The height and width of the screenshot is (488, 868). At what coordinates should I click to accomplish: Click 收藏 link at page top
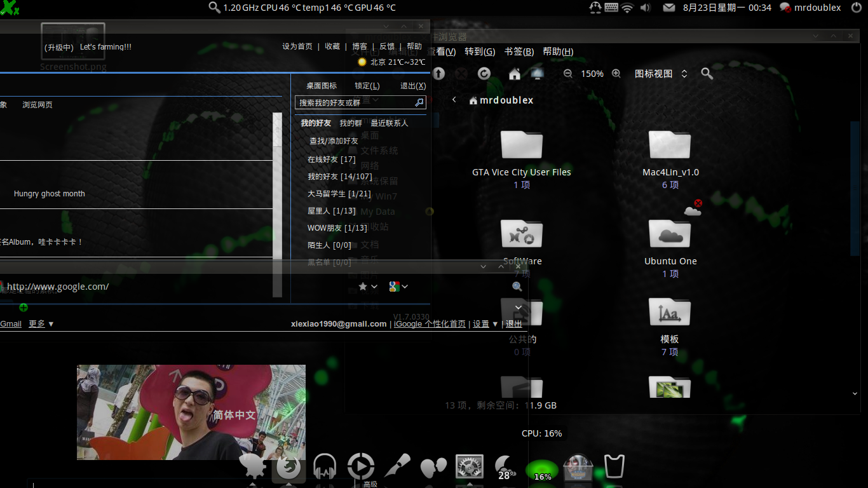pos(332,46)
